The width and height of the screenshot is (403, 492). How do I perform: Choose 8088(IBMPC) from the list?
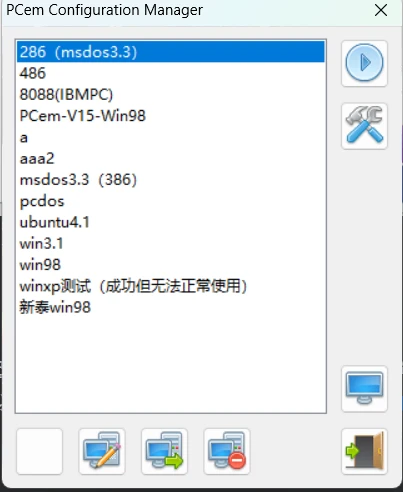point(171,94)
